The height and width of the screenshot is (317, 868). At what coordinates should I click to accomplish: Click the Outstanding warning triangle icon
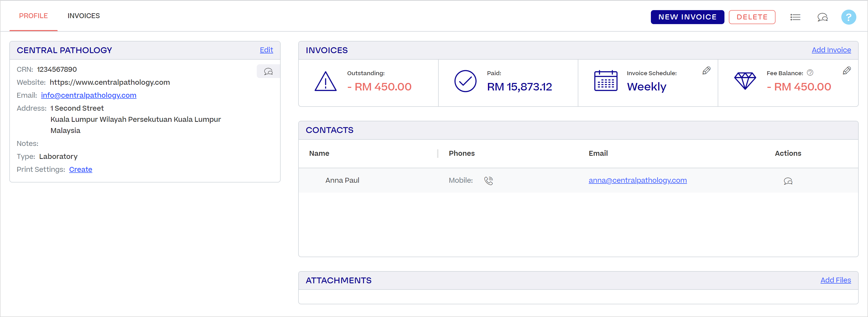(325, 81)
